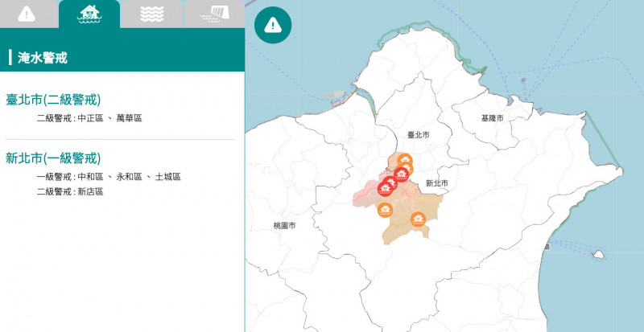Click the 臺北市(二級警戒) heading

pos(53,100)
